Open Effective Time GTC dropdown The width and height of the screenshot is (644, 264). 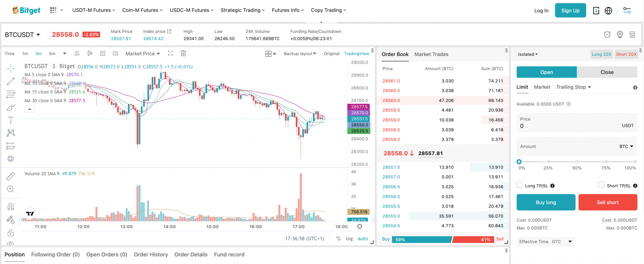point(546,242)
